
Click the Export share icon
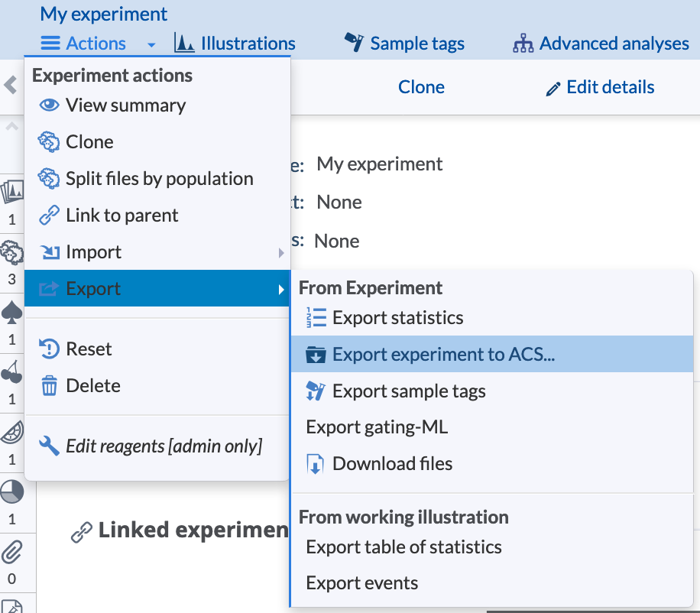(49, 289)
